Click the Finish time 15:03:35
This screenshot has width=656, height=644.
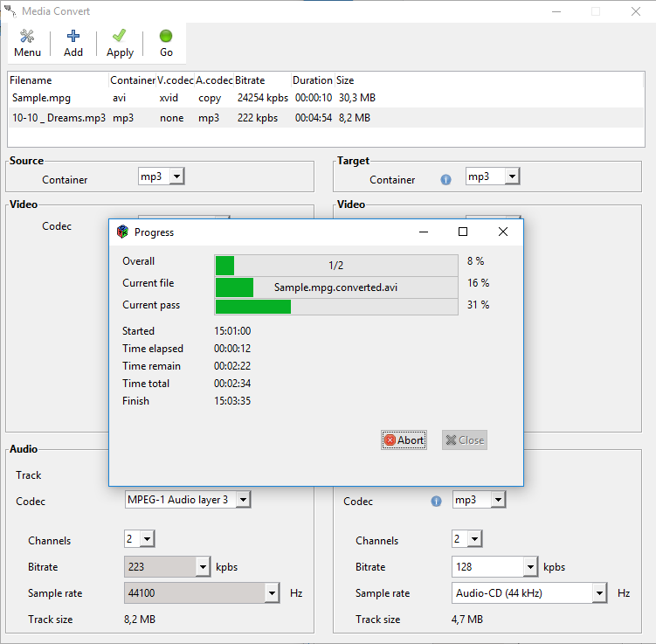[x=232, y=401]
